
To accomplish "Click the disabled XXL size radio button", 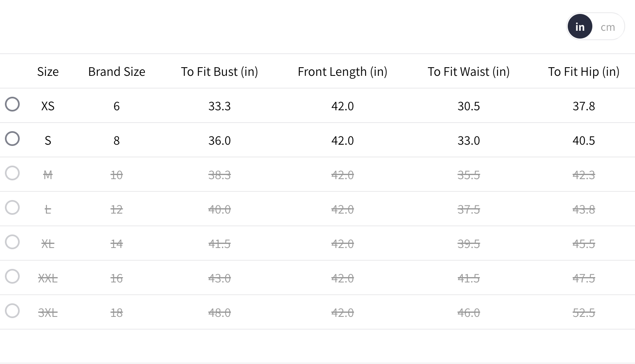I will (x=12, y=276).
